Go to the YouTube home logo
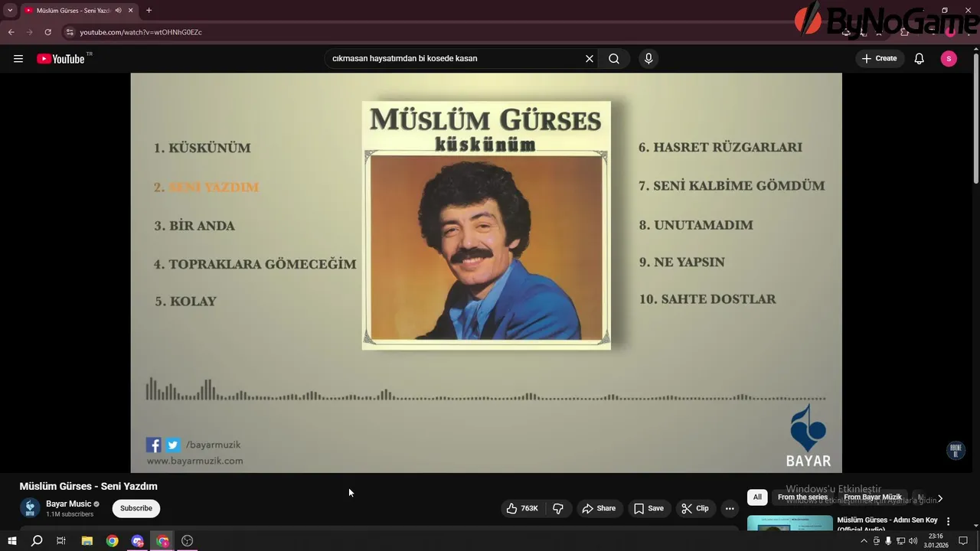 [x=60, y=59]
